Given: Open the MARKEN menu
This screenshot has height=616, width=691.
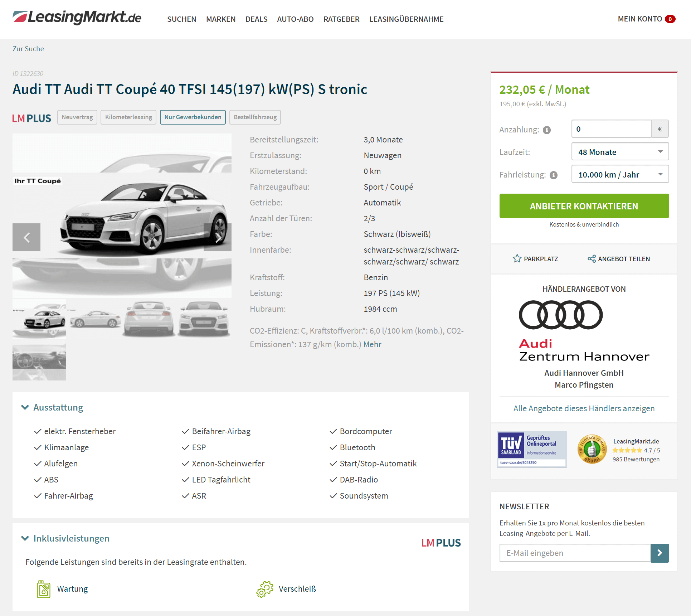Looking at the screenshot, I should tap(221, 19).
